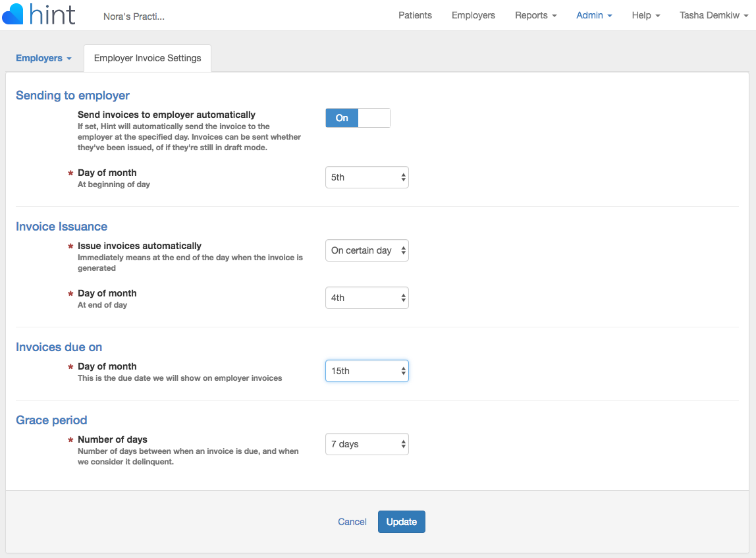Open the Issue invoices automatically dropdown
This screenshot has height=558, width=756.
367,250
